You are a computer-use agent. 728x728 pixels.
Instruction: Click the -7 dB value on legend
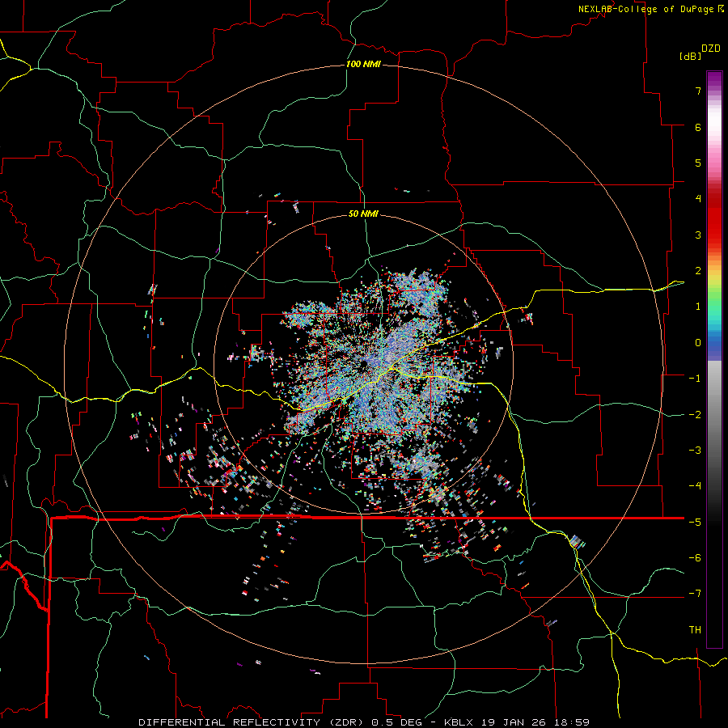[x=695, y=594]
